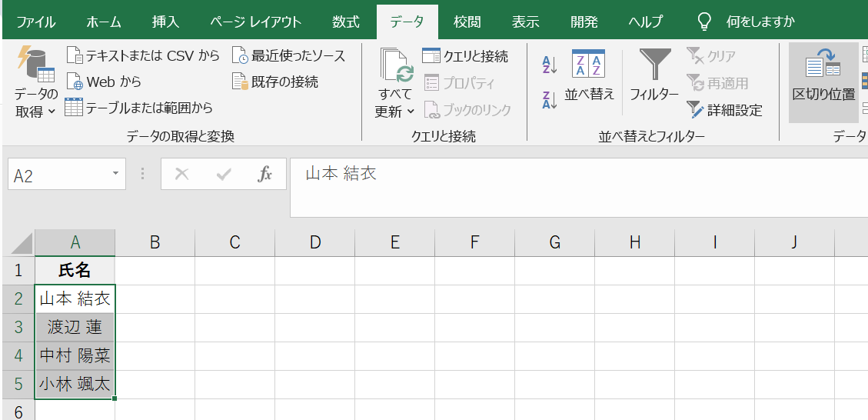Select the Web から data source
Screen dimensions: 868x420
click(x=104, y=82)
